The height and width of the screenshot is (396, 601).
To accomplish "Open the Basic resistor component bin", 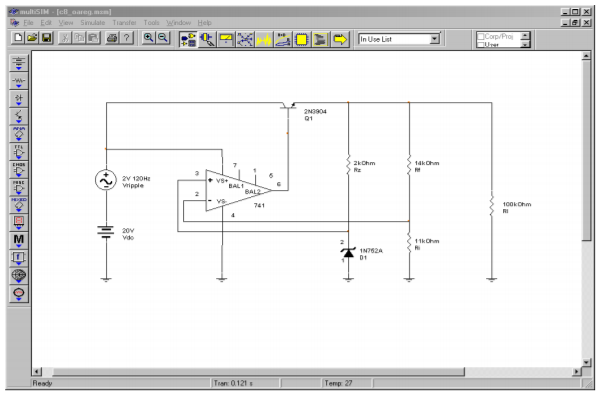I will coord(19,81).
